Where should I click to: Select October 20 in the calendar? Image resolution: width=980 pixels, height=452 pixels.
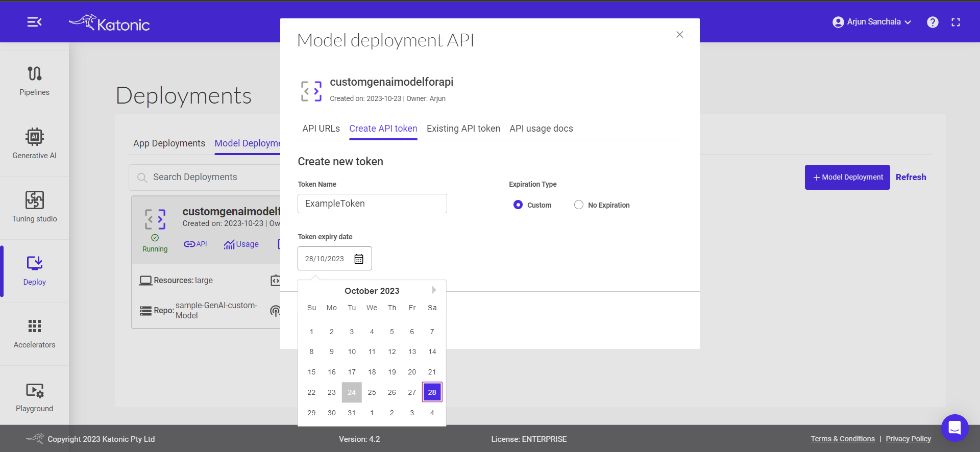coord(412,372)
